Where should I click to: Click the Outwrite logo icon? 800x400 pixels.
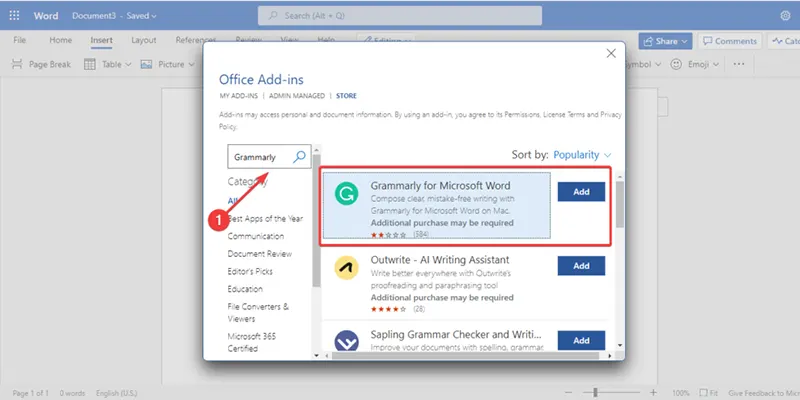click(x=346, y=268)
